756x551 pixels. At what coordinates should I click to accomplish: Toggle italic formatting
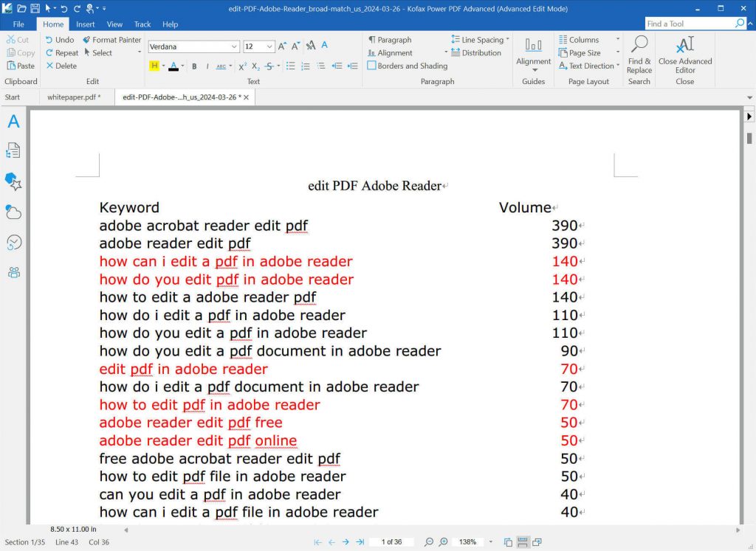pos(208,66)
